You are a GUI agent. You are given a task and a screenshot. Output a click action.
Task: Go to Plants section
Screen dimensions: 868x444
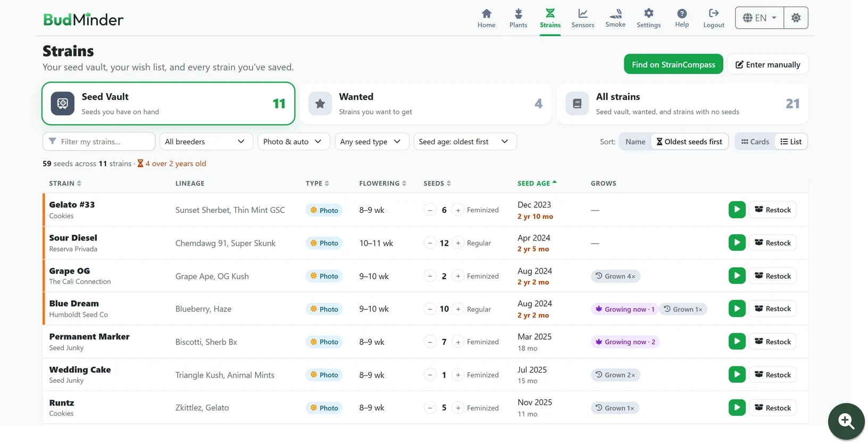518,18
